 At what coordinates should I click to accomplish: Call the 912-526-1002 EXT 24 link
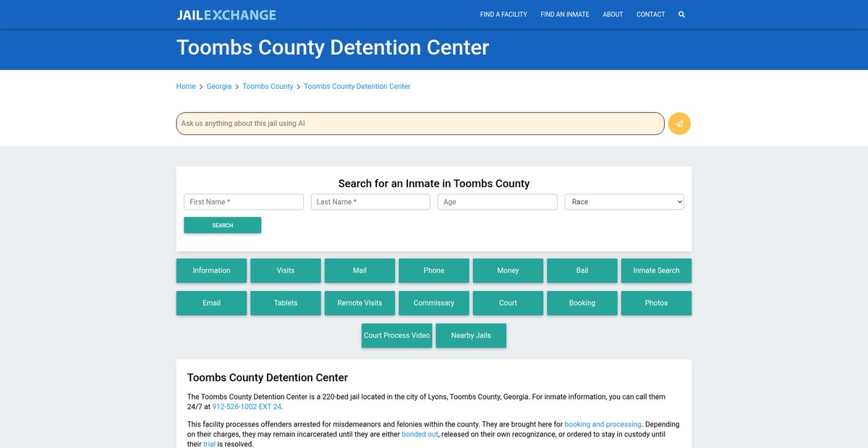(247, 407)
